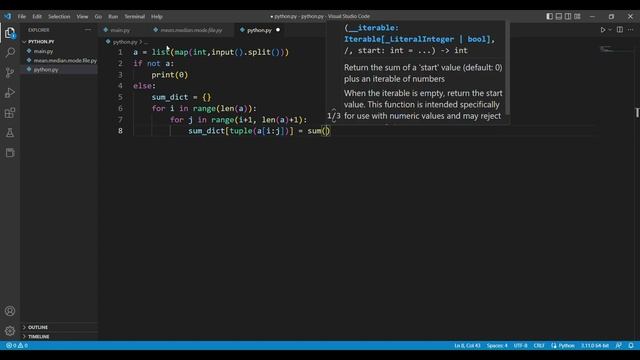The width and height of the screenshot is (640, 360).
Task: Open the Extensions view
Action: 10,113
